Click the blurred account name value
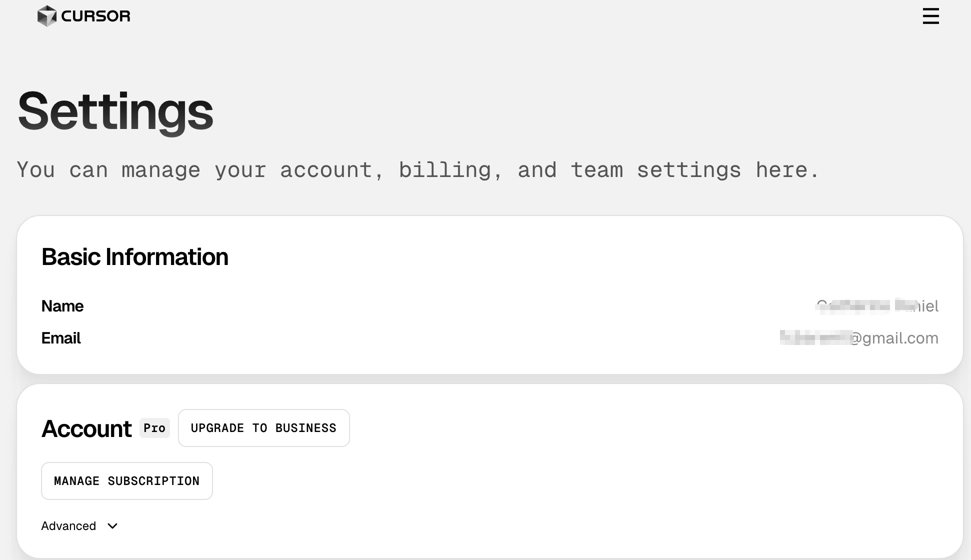The width and height of the screenshot is (971, 560). (x=876, y=306)
